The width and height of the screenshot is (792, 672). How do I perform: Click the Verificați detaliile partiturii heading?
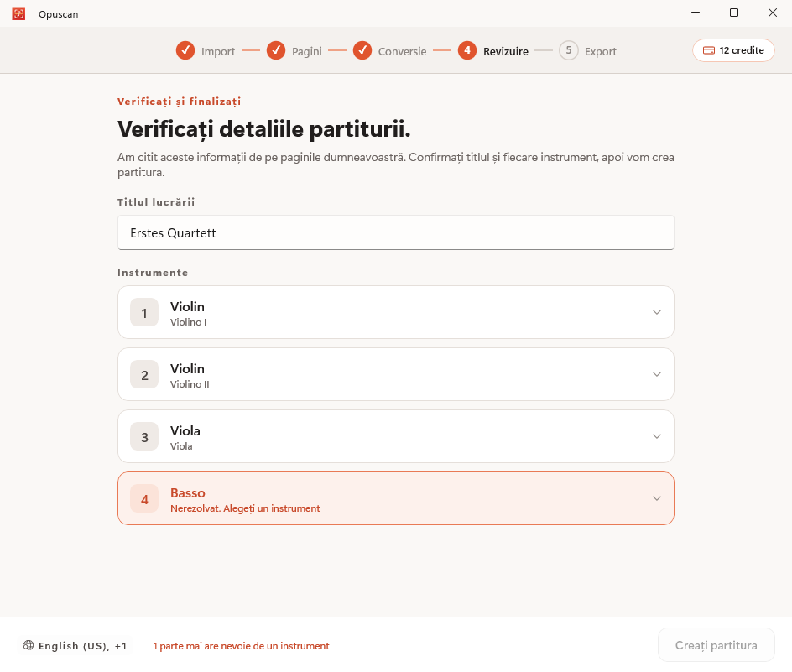tap(264, 129)
